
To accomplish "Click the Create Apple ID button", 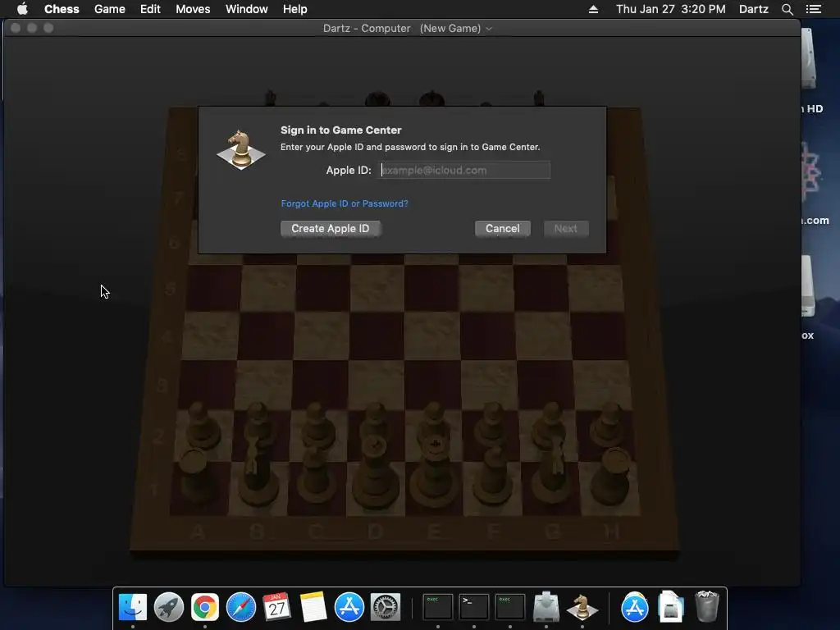I will (x=331, y=229).
